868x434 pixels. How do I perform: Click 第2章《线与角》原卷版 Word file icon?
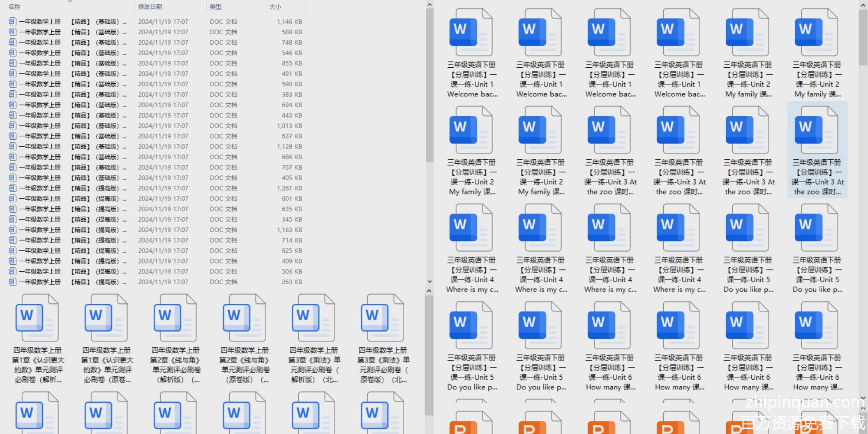tap(244, 319)
